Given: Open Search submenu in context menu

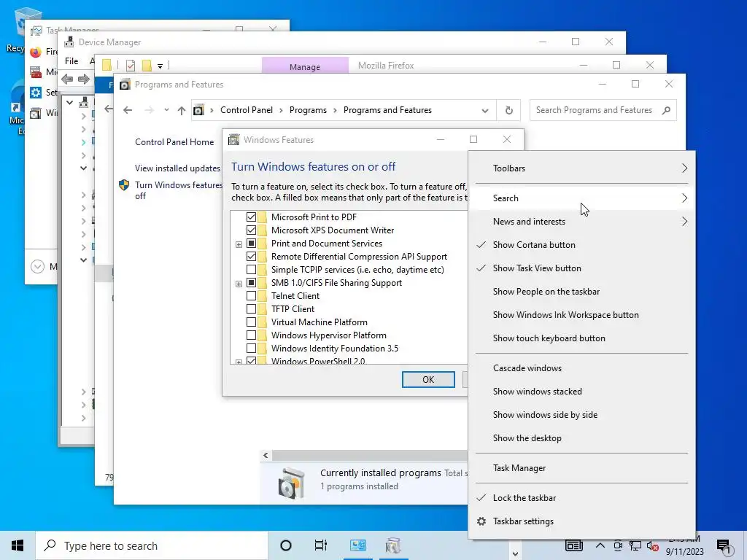Looking at the screenshot, I should coord(581,198).
